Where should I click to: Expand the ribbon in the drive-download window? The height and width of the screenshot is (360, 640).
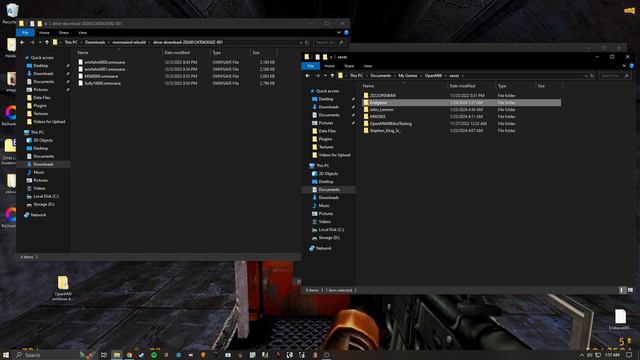click(x=339, y=32)
